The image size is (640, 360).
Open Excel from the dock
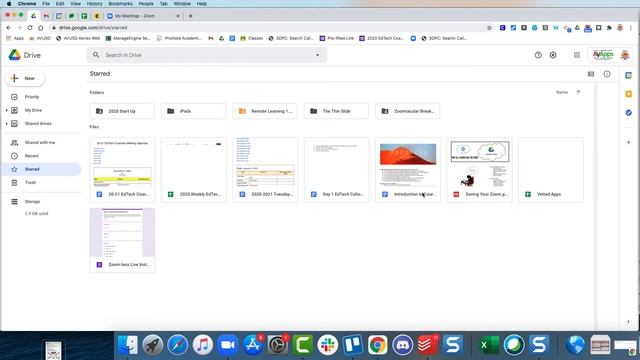tap(489, 345)
